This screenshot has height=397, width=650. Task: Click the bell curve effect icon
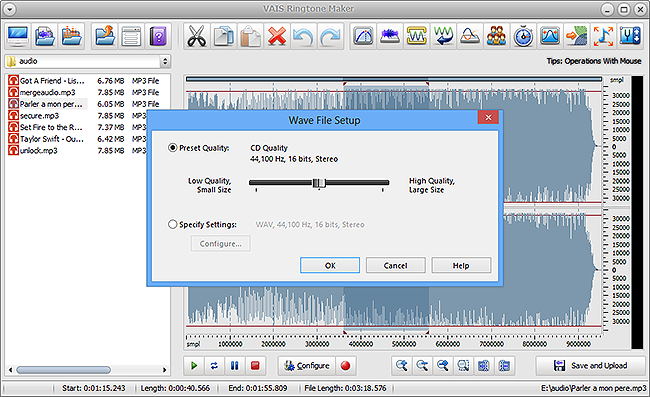point(550,36)
